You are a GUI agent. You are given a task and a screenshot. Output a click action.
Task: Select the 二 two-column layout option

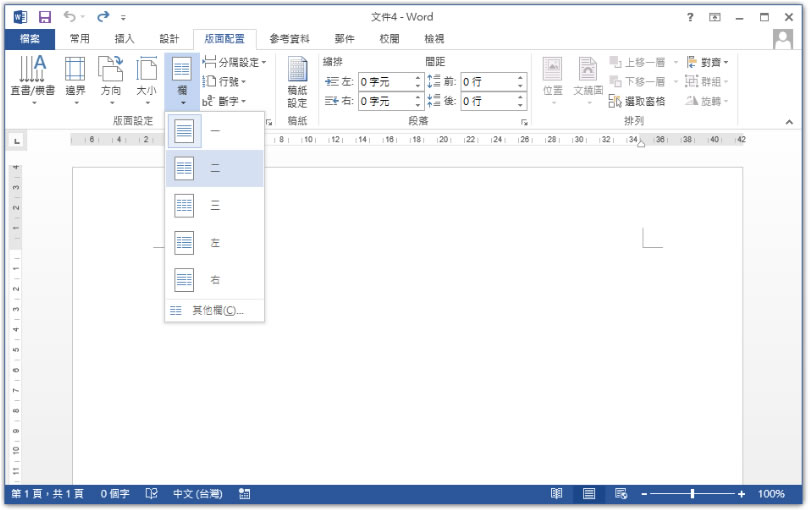(x=214, y=168)
